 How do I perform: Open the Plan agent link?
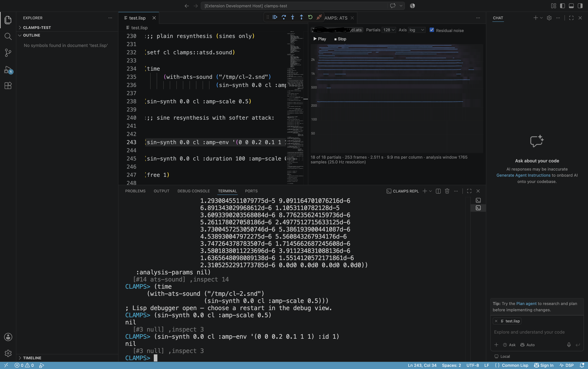point(526,304)
